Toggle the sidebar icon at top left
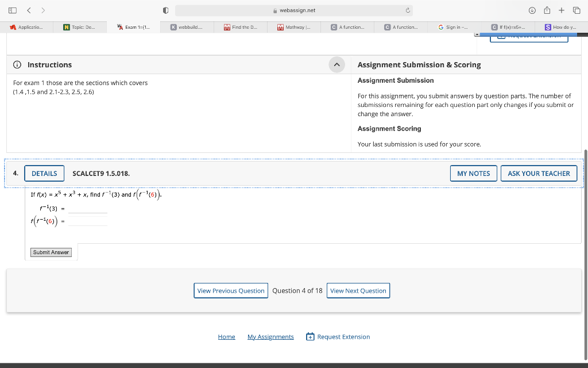 [x=12, y=10]
